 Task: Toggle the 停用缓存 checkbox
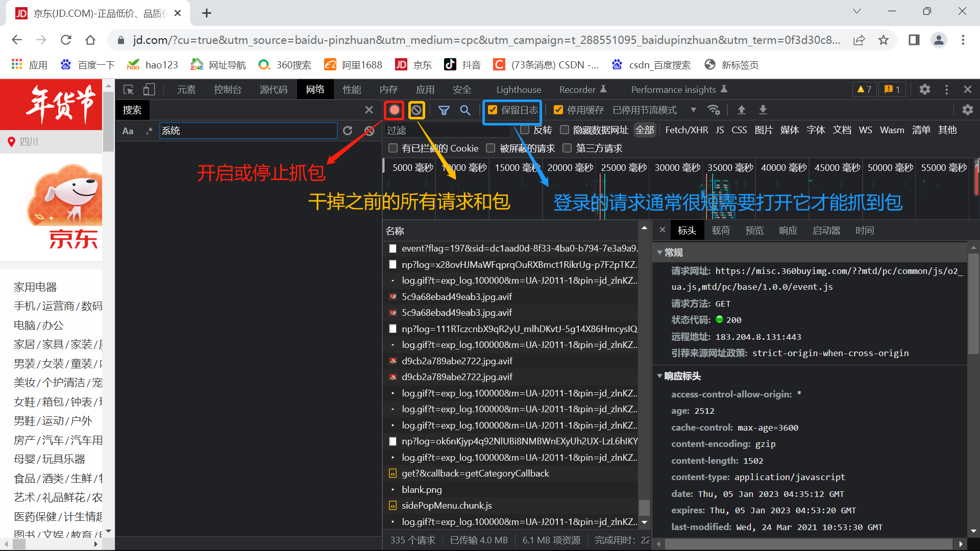pos(558,110)
